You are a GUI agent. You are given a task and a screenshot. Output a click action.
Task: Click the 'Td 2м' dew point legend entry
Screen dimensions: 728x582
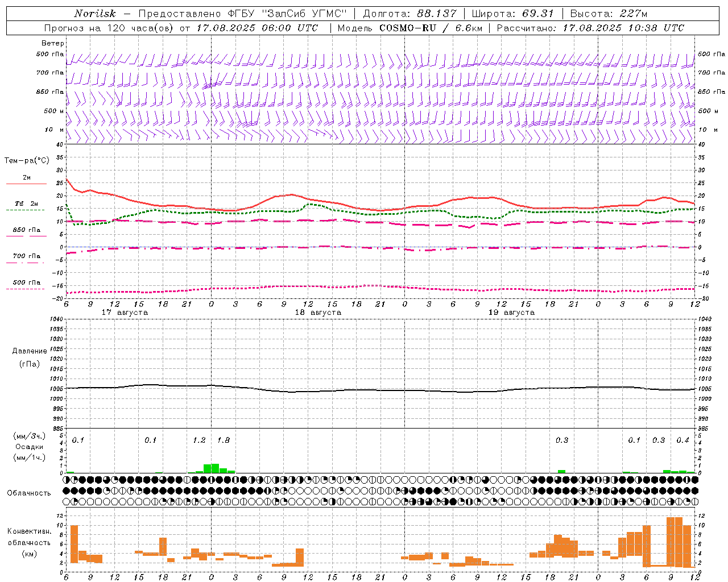pos(27,203)
